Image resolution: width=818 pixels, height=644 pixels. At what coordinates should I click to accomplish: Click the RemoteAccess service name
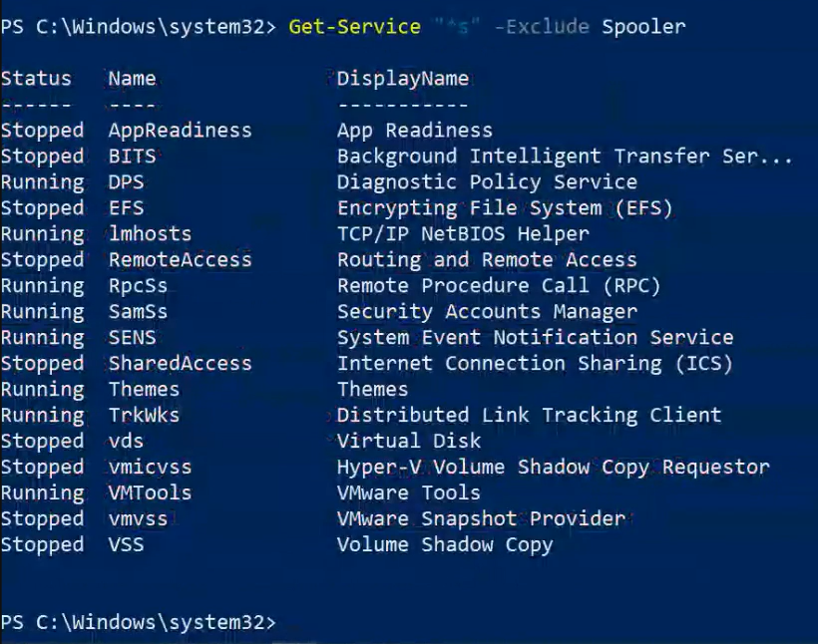click(x=180, y=260)
